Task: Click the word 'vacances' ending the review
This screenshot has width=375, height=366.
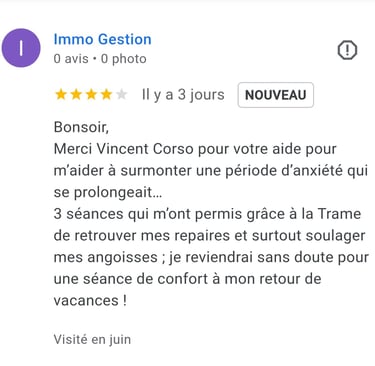Action: click(x=86, y=301)
